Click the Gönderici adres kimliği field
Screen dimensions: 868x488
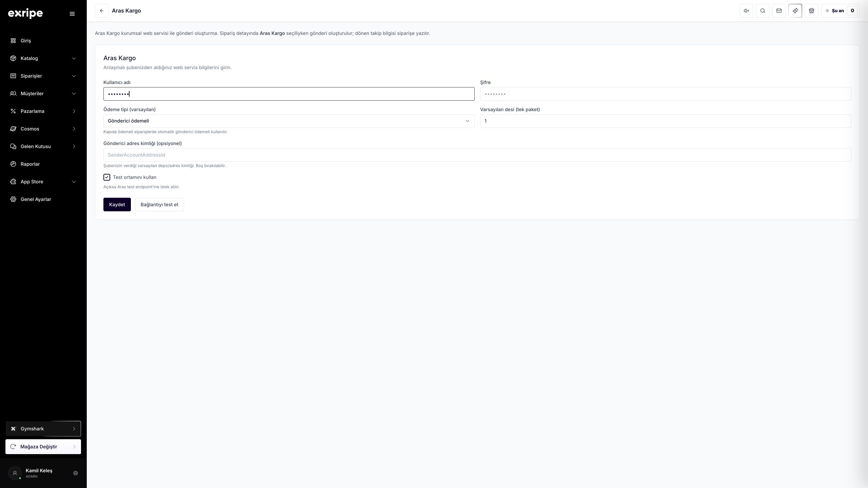(x=477, y=155)
